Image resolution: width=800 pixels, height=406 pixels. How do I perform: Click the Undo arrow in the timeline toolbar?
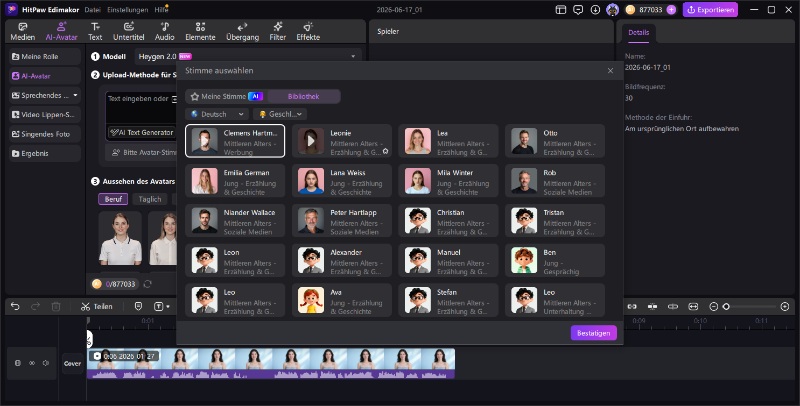click(15, 306)
